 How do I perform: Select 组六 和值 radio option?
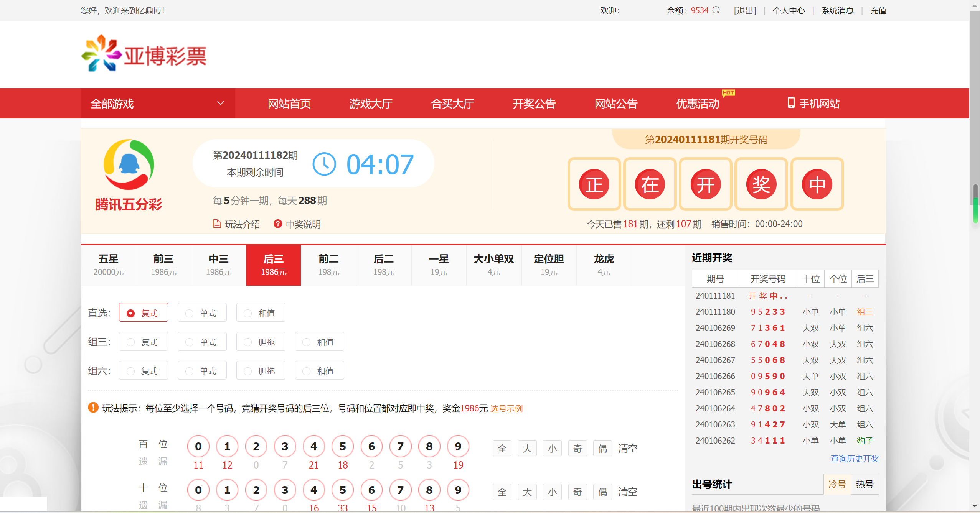click(x=320, y=371)
